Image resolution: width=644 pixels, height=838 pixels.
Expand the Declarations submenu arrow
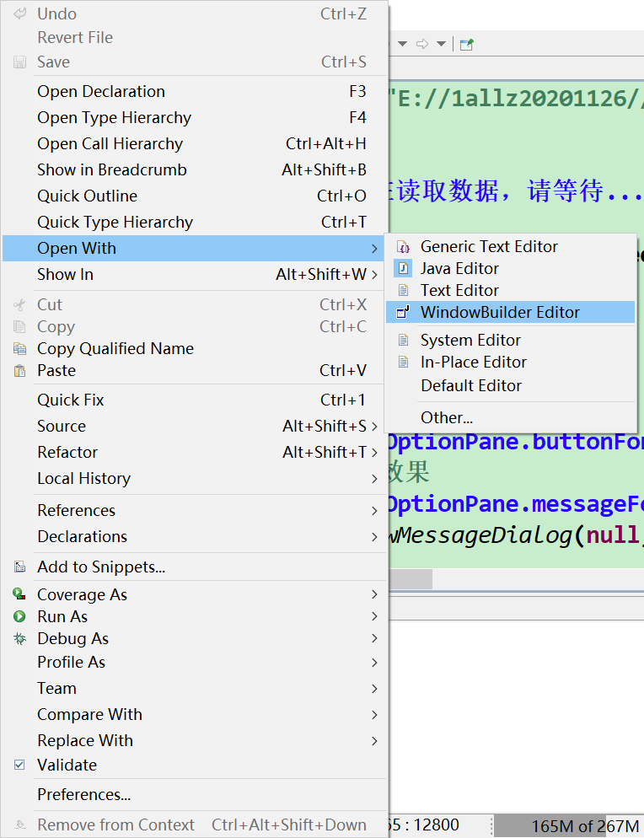point(374,536)
